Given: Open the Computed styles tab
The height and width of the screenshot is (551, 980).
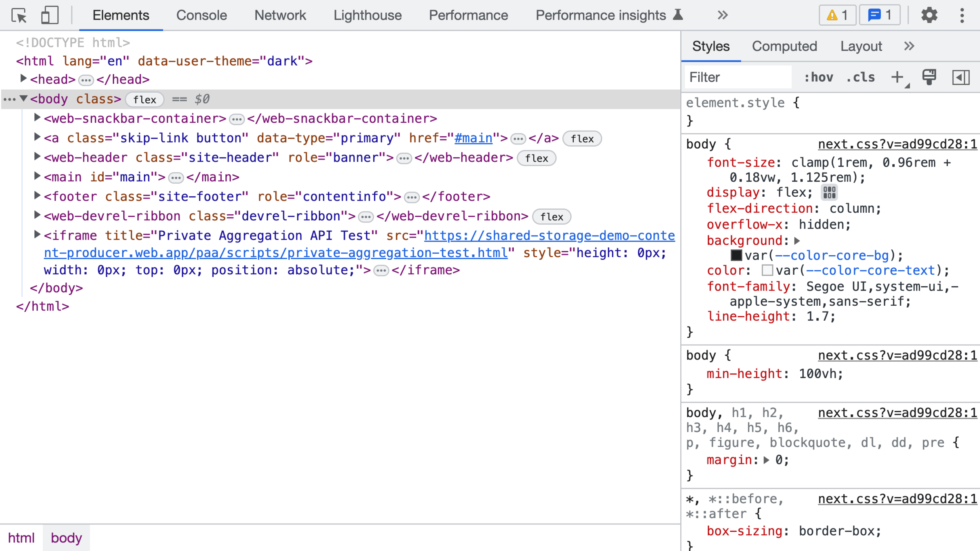Looking at the screenshot, I should (x=784, y=46).
